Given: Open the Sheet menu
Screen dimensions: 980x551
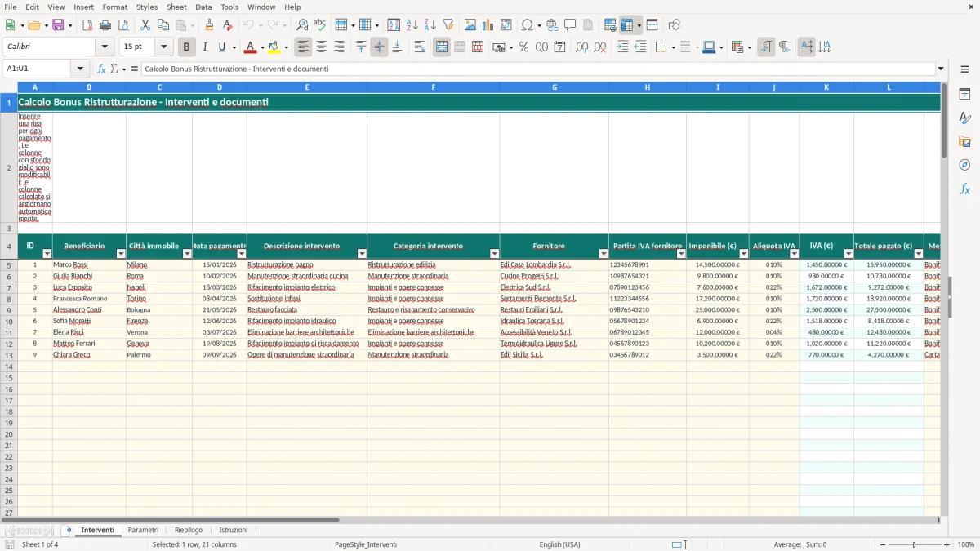Looking at the screenshot, I should pos(176,7).
